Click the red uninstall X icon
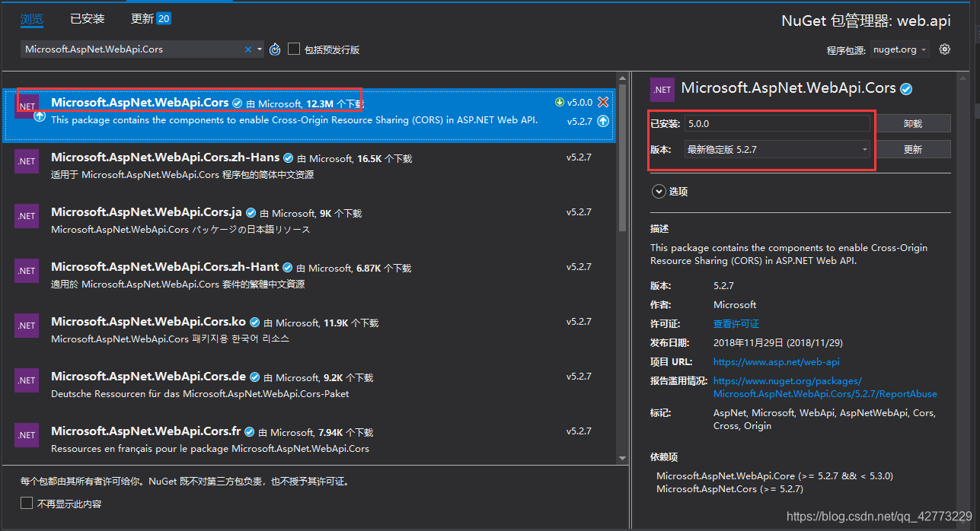 (x=603, y=102)
